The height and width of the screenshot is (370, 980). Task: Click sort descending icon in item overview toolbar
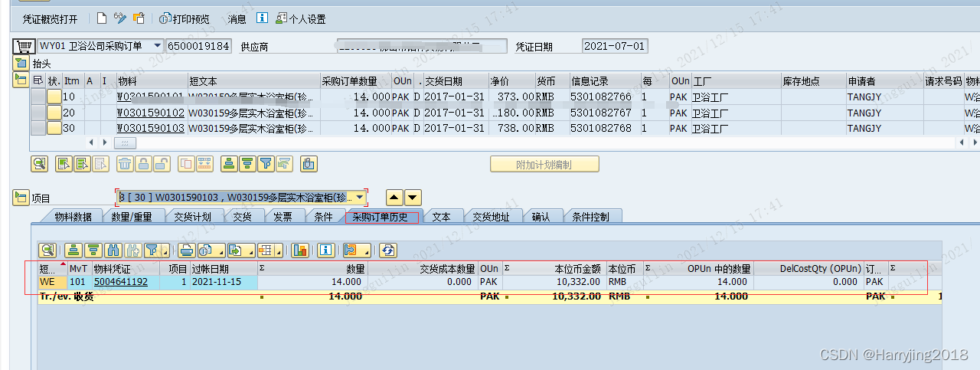click(x=247, y=163)
